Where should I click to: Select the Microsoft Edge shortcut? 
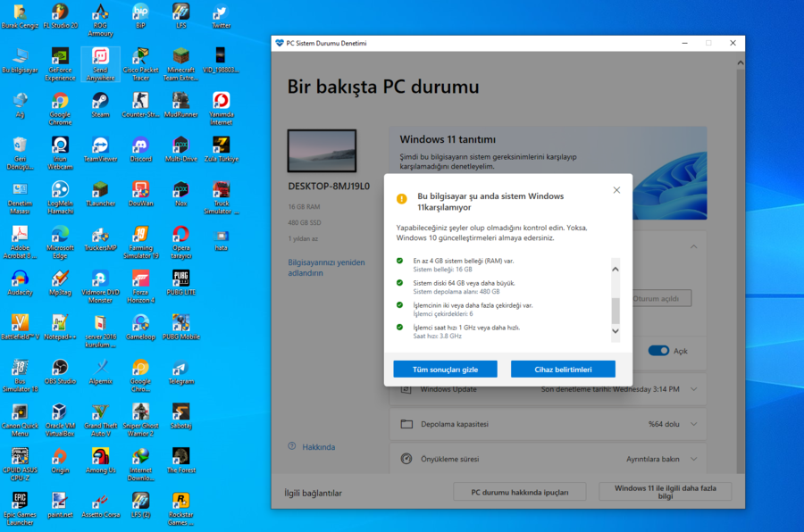(60, 243)
